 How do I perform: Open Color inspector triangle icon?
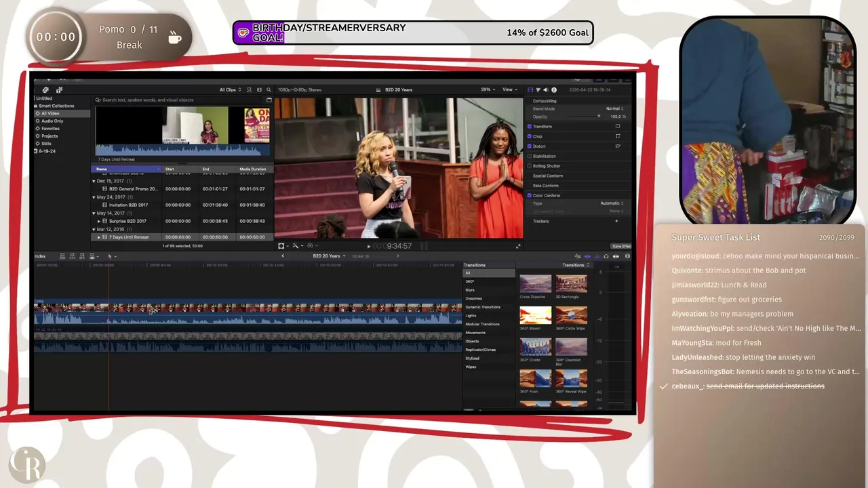[x=538, y=89]
